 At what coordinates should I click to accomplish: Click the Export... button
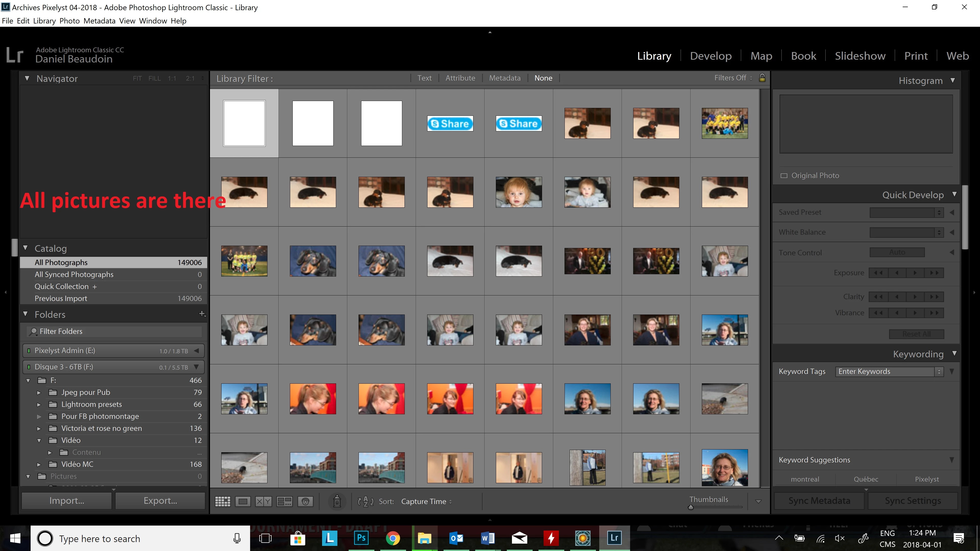[160, 501]
